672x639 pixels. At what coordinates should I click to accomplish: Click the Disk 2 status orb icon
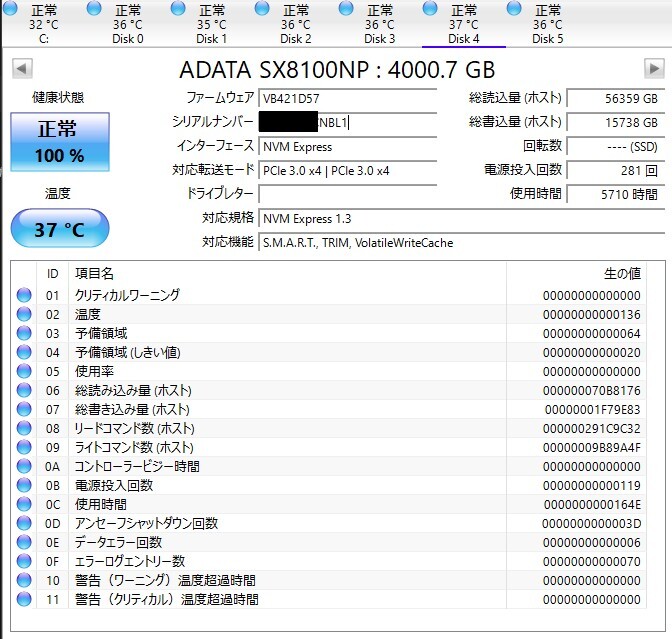click(262, 9)
